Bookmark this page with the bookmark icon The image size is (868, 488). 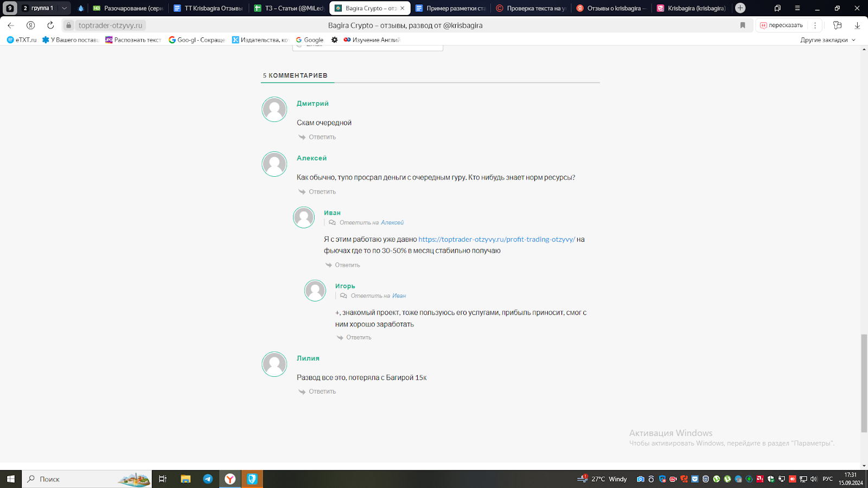click(x=743, y=25)
